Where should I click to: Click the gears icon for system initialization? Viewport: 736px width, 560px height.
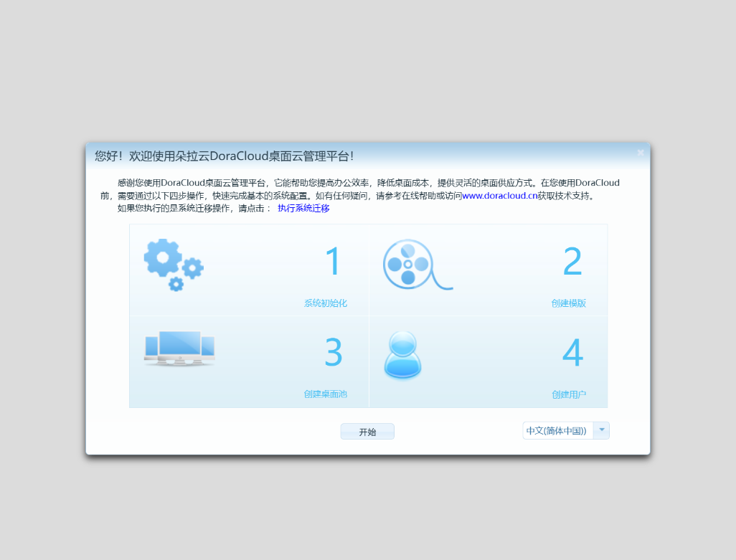[x=174, y=265]
